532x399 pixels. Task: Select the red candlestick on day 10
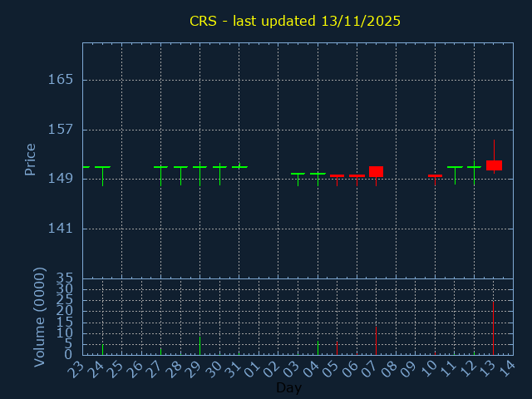(435, 175)
